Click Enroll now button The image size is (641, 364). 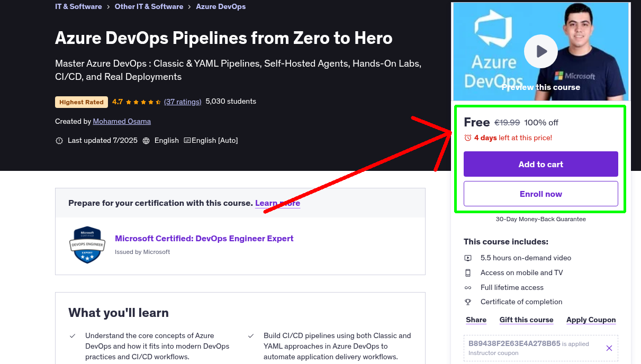point(541,194)
